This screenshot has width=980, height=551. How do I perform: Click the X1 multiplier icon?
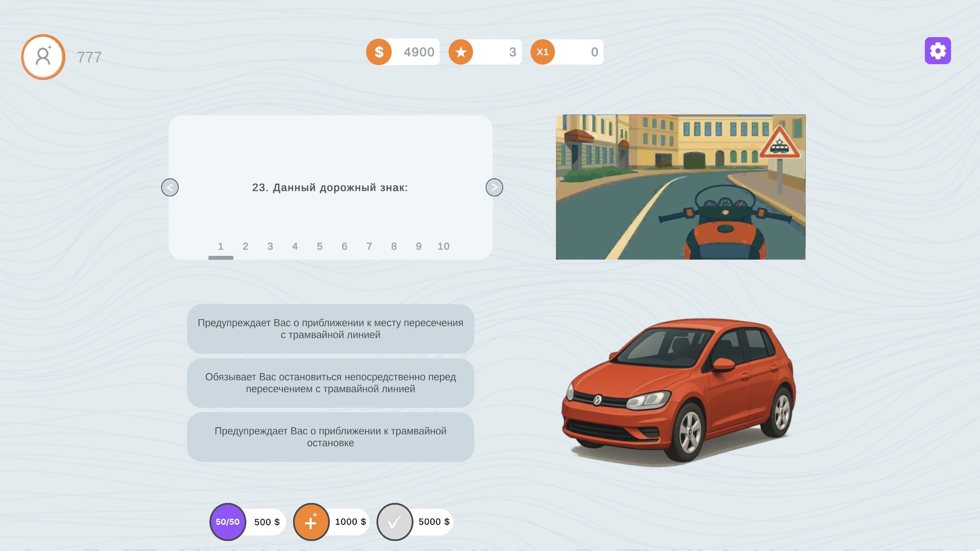coord(543,52)
